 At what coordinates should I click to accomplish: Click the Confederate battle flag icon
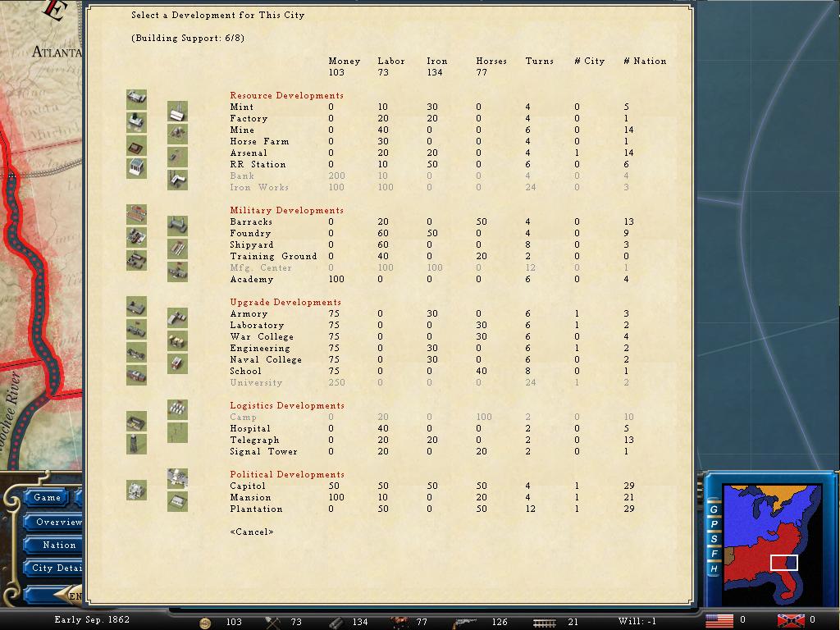[x=790, y=620]
